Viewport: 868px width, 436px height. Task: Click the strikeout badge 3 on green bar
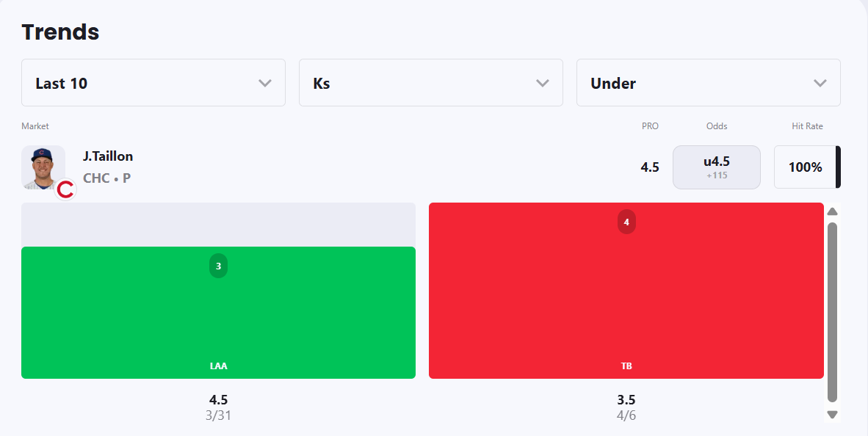coord(218,266)
